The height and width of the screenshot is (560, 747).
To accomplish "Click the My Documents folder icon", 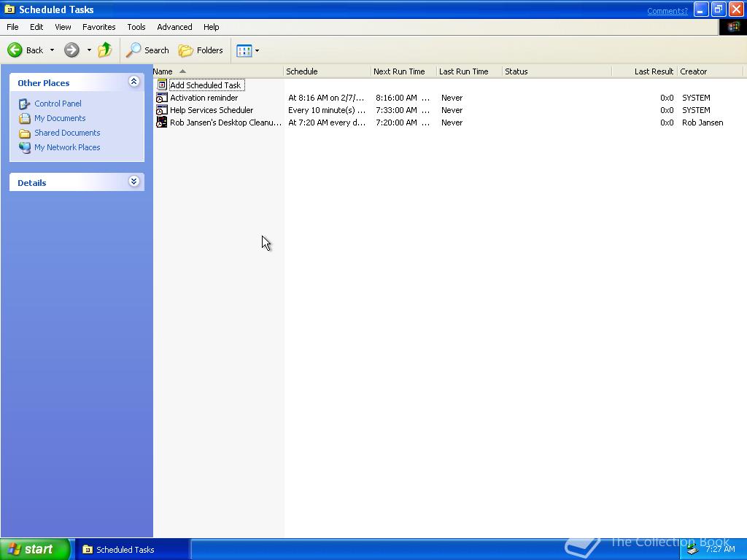I will coord(24,119).
